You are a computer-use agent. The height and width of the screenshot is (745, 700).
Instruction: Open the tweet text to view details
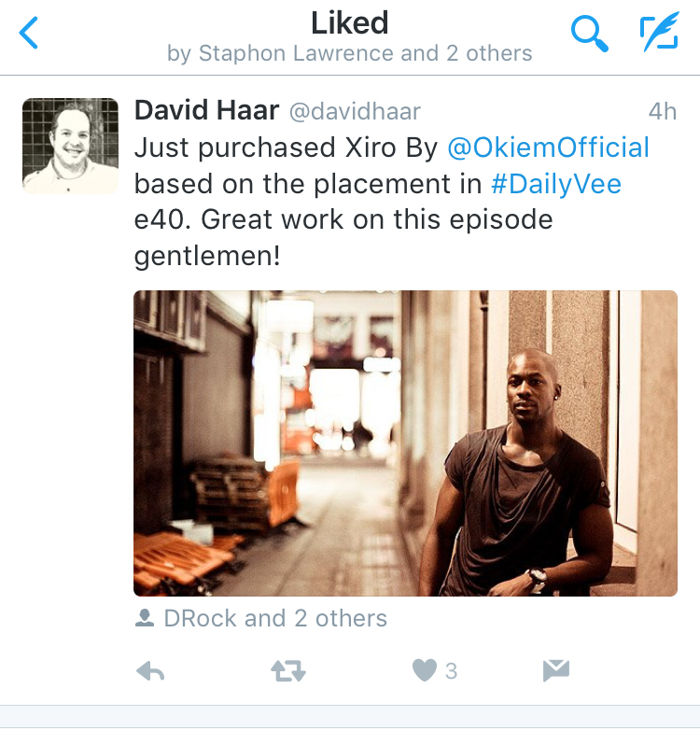(x=391, y=202)
